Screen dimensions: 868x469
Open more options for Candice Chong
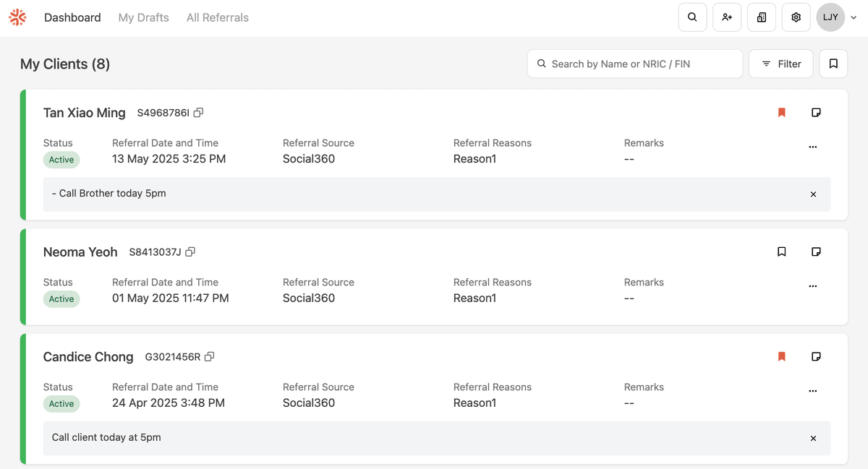click(x=813, y=391)
